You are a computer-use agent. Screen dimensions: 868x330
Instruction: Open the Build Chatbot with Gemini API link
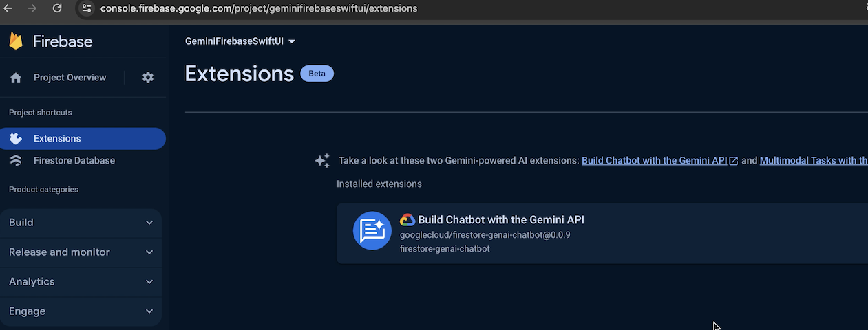pyautogui.click(x=654, y=161)
